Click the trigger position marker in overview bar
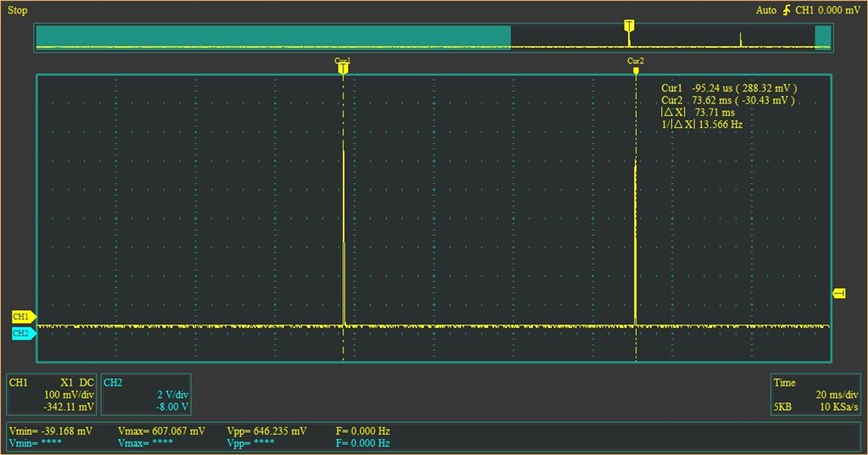The width and height of the screenshot is (868, 455). (629, 26)
